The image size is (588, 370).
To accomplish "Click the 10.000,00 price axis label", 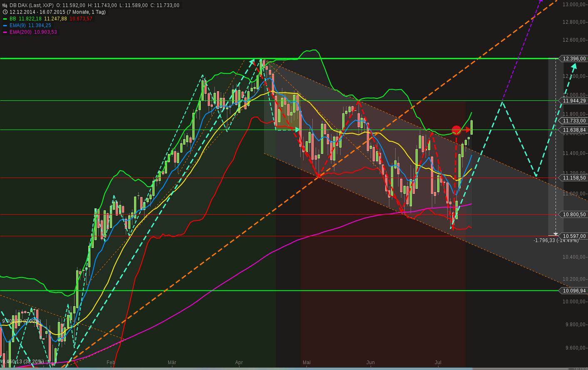I will tap(574, 302).
